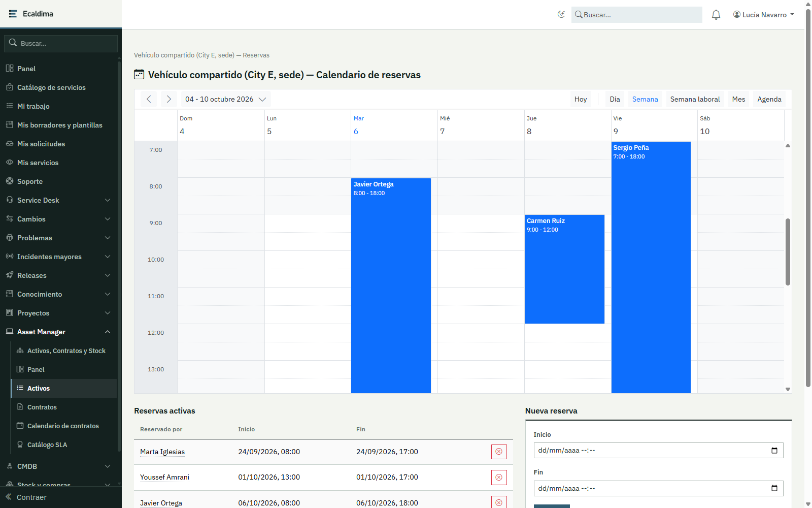Open Javier Ortega reservation event
The image size is (812, 508).
391,285
